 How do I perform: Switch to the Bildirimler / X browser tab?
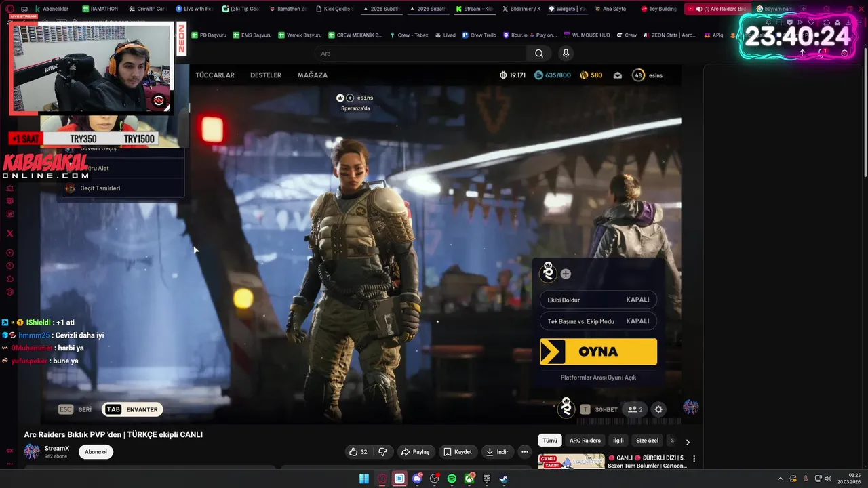point(521,9)
